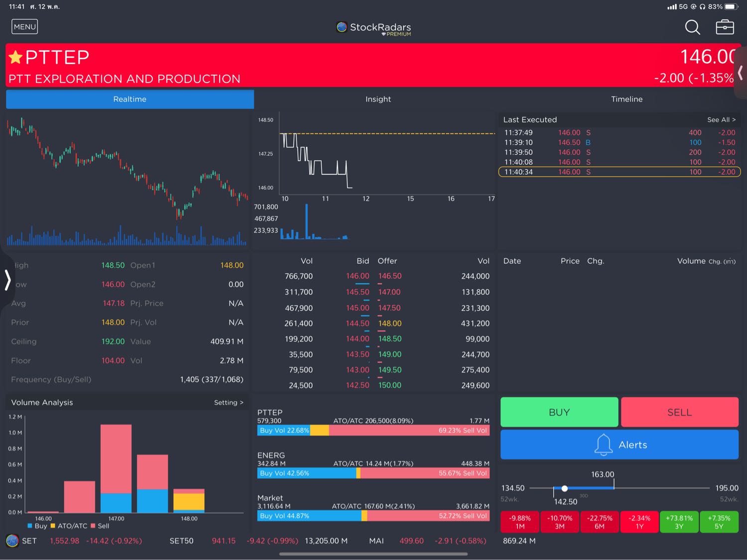
Task: Tap the Last Executed panel title
Action: pos(530,119)
